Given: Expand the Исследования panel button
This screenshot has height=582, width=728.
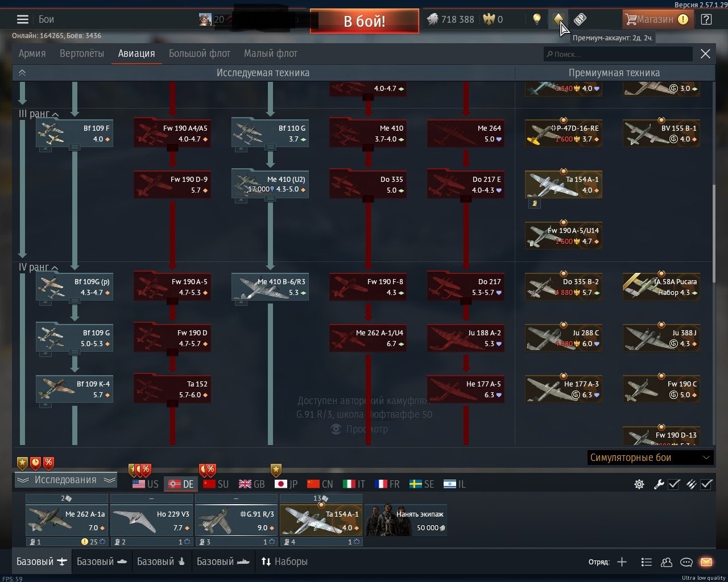Looking at the screenshot, I should pyautogui.click(x=65, y=480).
